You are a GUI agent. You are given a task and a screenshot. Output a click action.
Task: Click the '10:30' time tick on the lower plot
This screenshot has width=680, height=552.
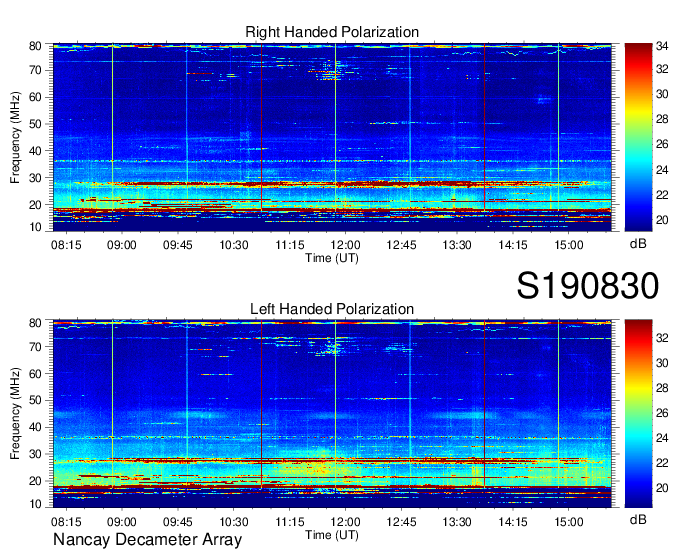click(x=234, y=522)
